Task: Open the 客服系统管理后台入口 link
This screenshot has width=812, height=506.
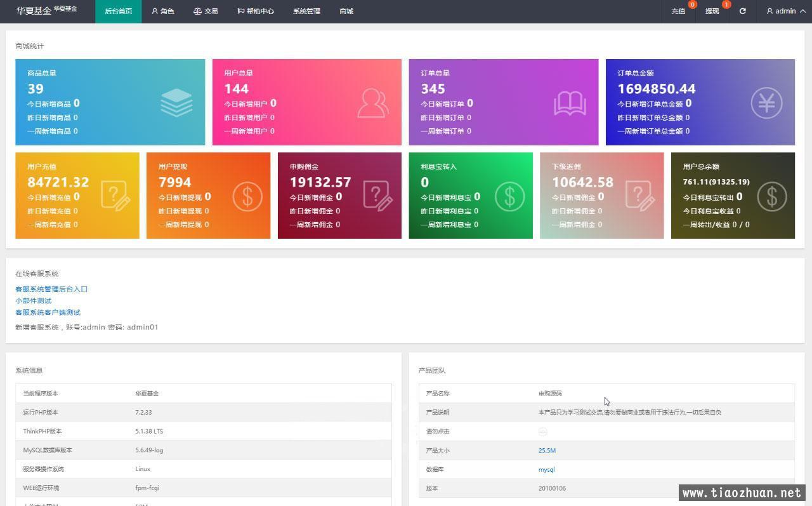Action: tap(51, 289)
